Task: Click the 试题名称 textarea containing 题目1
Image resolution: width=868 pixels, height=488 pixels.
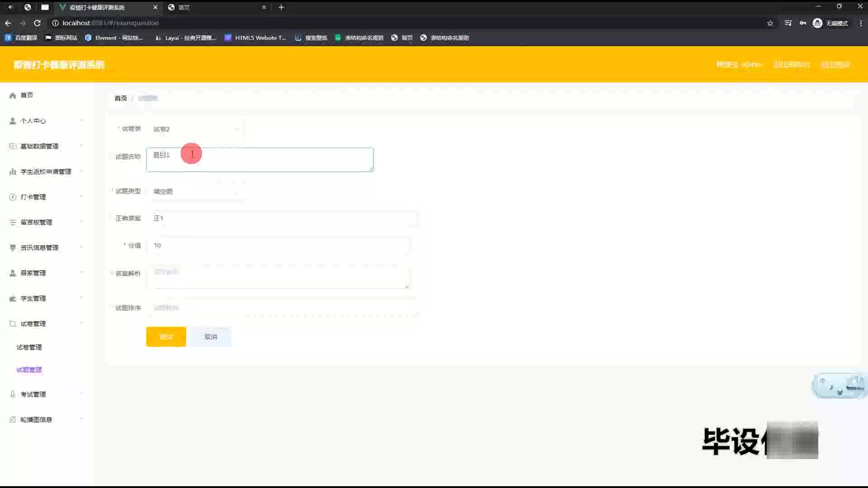Action: click(260, 160)
